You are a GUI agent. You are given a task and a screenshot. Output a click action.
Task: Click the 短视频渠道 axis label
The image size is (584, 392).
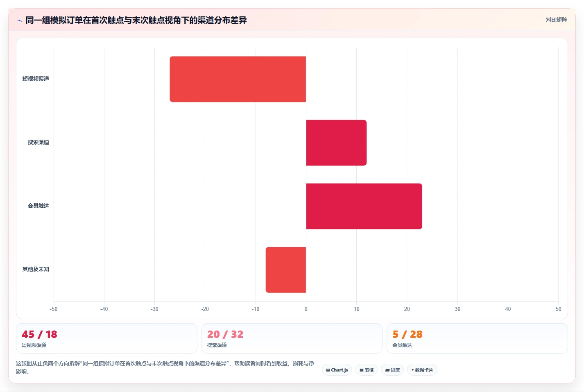pos(36,79)
